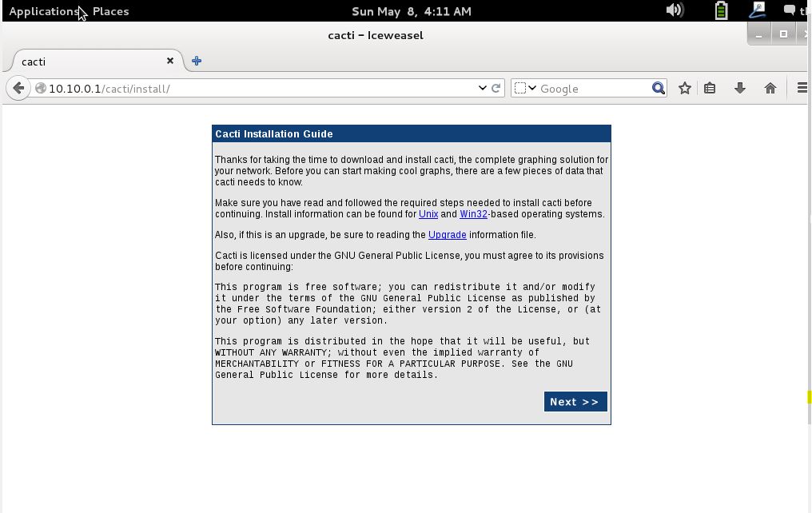Screen dimensions: 812x513
Task: Open the URL history dropdown arrow
Action: (482, 88)
